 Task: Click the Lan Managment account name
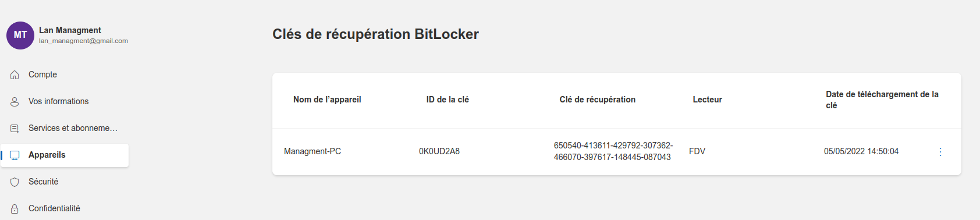[x=70, y=30]
